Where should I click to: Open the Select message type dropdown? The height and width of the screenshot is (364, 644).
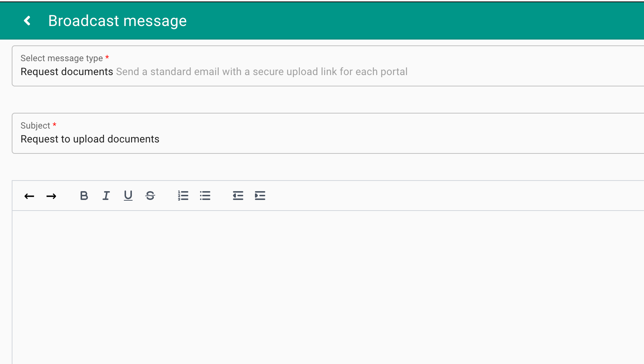(328, 66)
